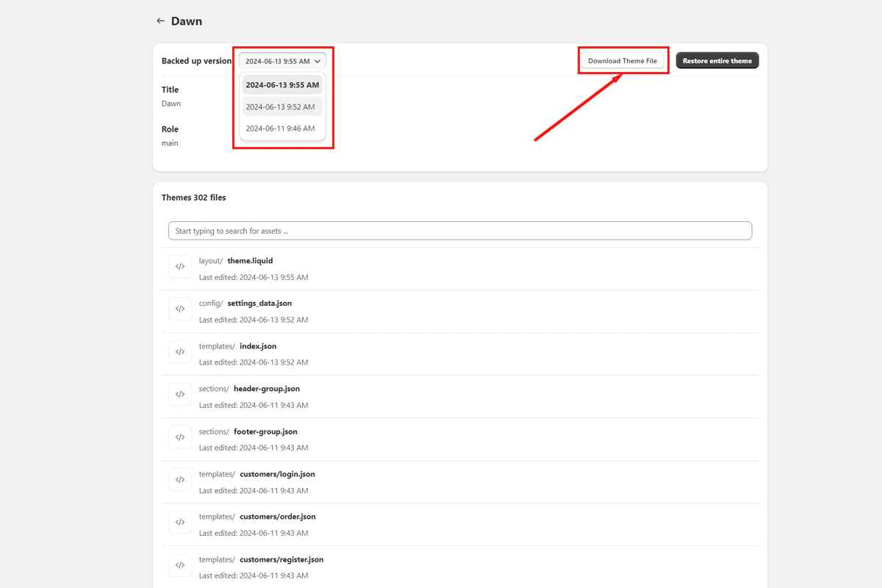Click the code icon beside customers/order.json
This screenshot has height=588, width=882.
tap(179, 522)
